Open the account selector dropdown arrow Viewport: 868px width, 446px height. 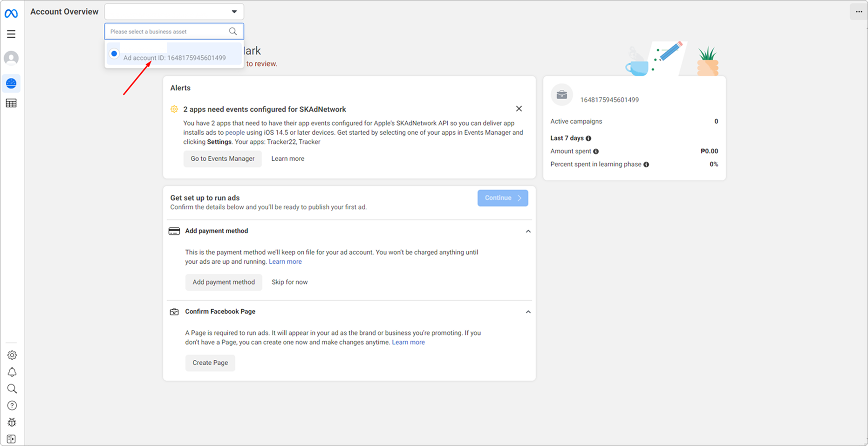click(x=234, y=12)
